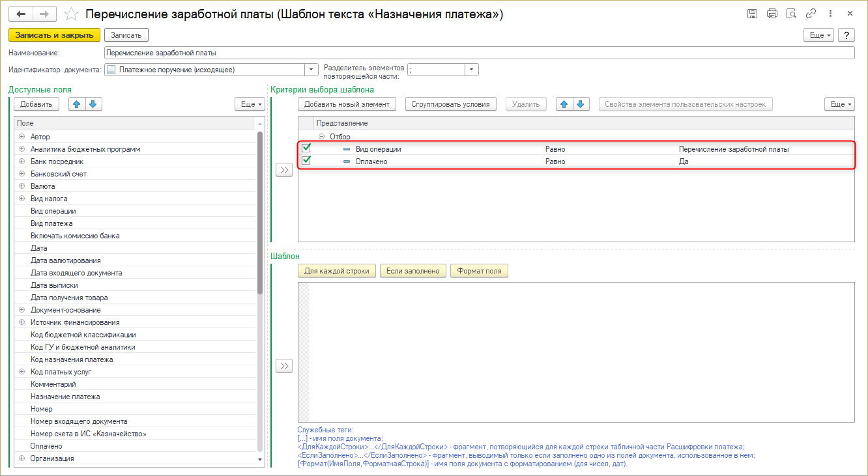868x476 pixels.
Task: Click the Для каждой строки button
Action: click(x=337, y=271)
